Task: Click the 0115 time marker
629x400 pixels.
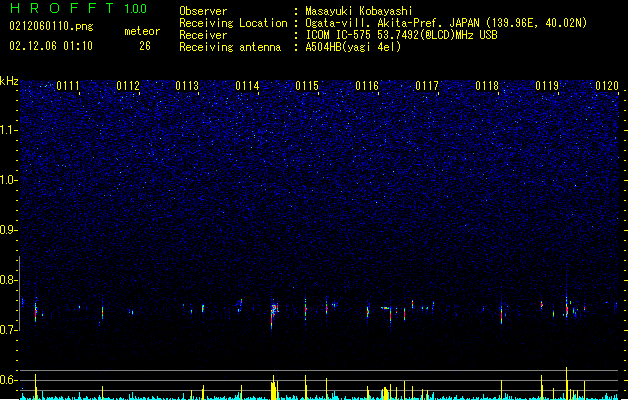Action: click(x=307, y=86)
